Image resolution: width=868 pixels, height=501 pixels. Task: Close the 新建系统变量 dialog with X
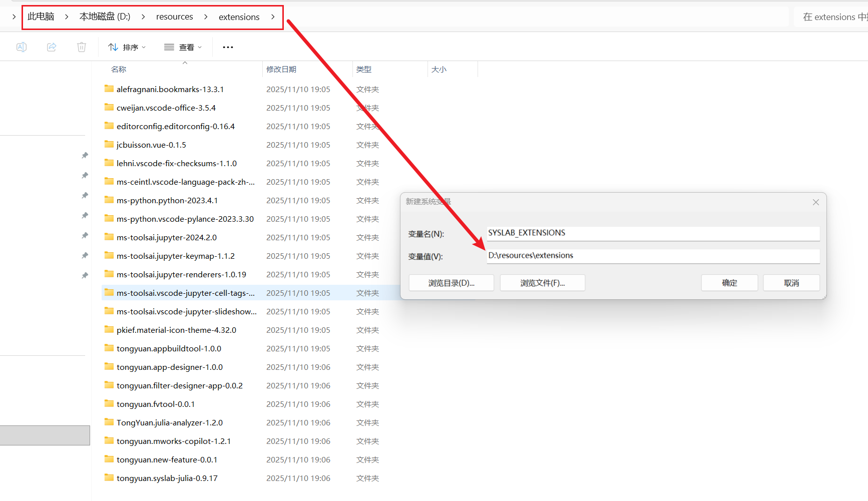tap(815, 202)
